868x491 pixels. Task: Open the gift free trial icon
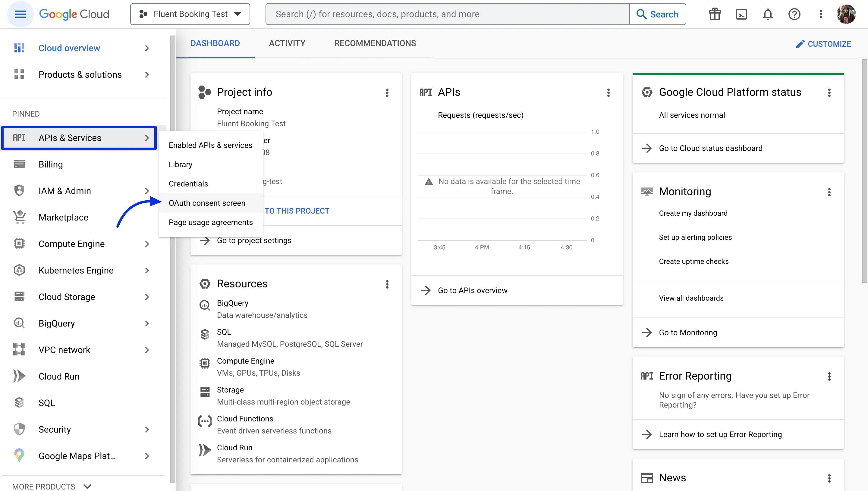tap(715, 14)
